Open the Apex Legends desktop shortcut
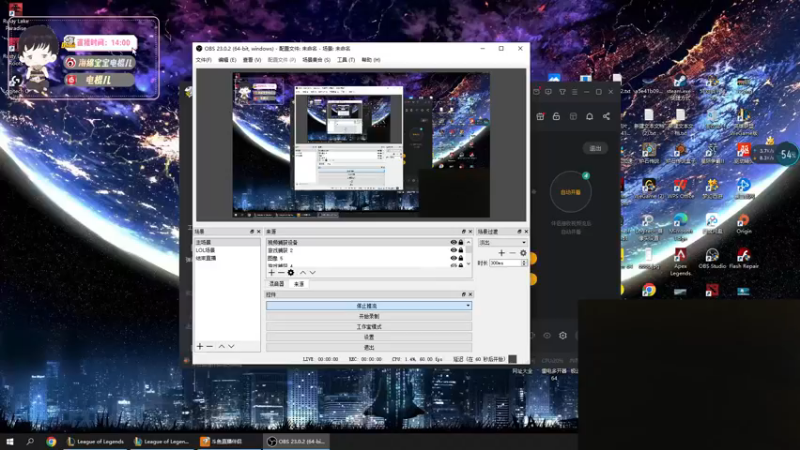Viewport: 800px width, 450px height. (680, 262)
